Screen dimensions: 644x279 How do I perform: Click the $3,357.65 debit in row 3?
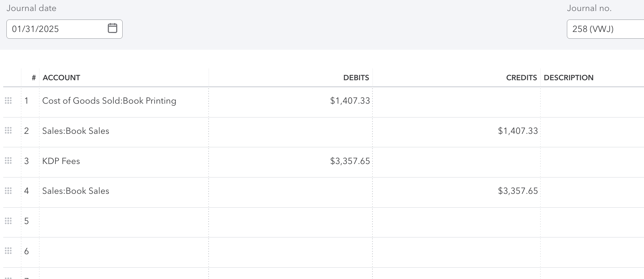350,161
